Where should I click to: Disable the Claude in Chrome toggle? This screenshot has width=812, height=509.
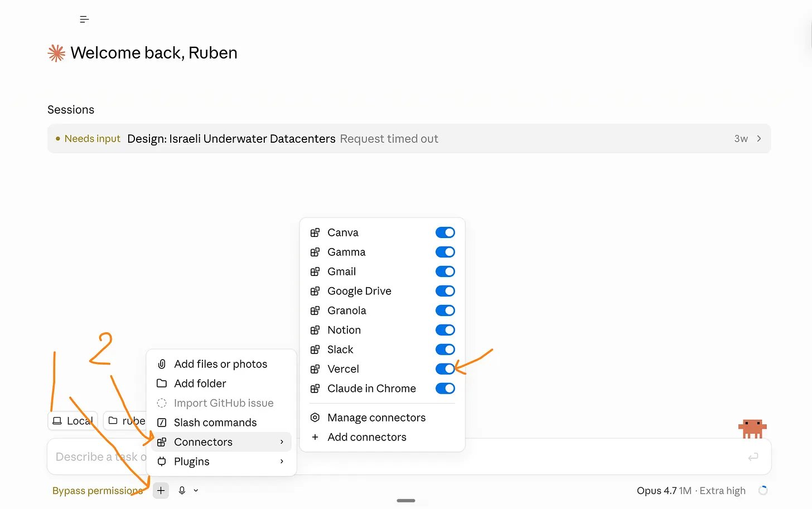(445, 389)
